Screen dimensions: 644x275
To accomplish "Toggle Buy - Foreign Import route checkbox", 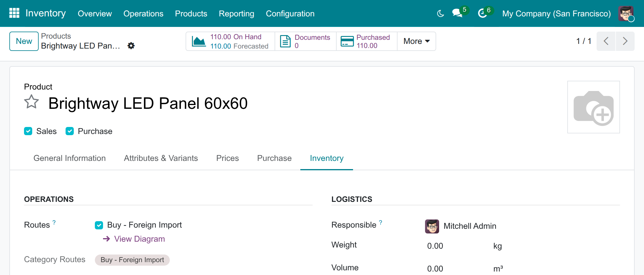I will click(99, 225).
